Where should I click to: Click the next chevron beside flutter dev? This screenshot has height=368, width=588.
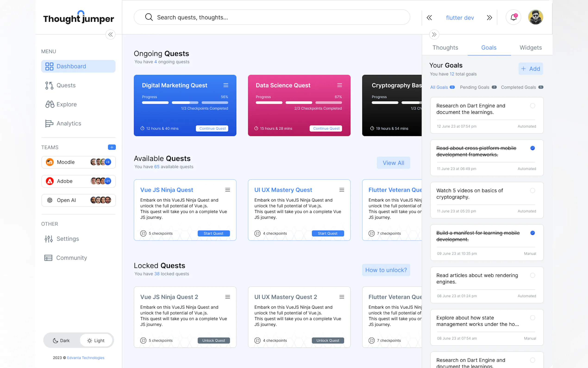pos(489,18)
